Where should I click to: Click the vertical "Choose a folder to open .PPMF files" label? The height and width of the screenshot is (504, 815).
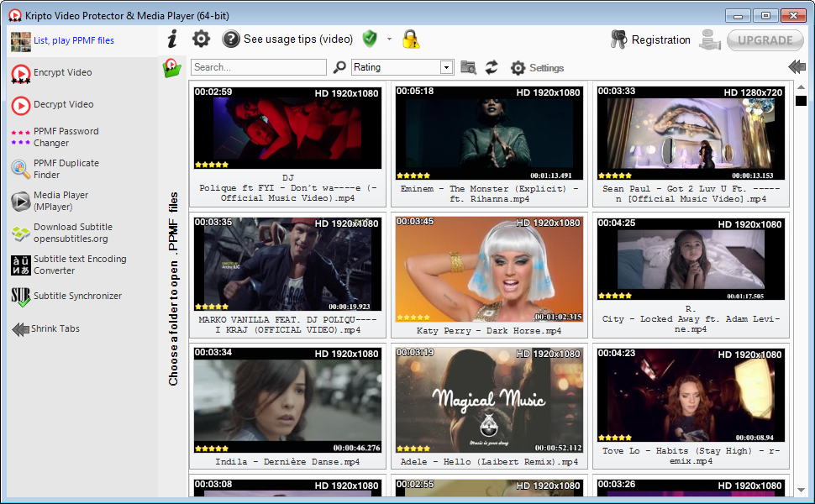(173, 289)
